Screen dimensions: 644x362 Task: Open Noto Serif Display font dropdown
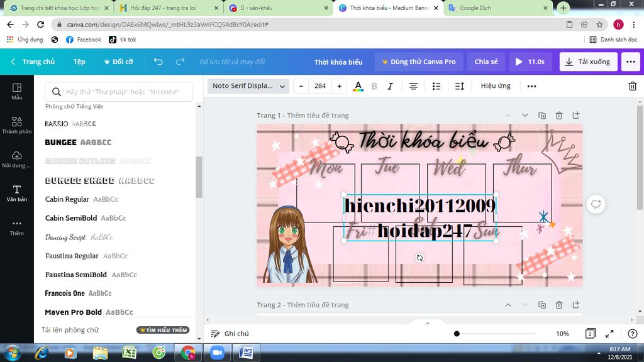[248, 86]
